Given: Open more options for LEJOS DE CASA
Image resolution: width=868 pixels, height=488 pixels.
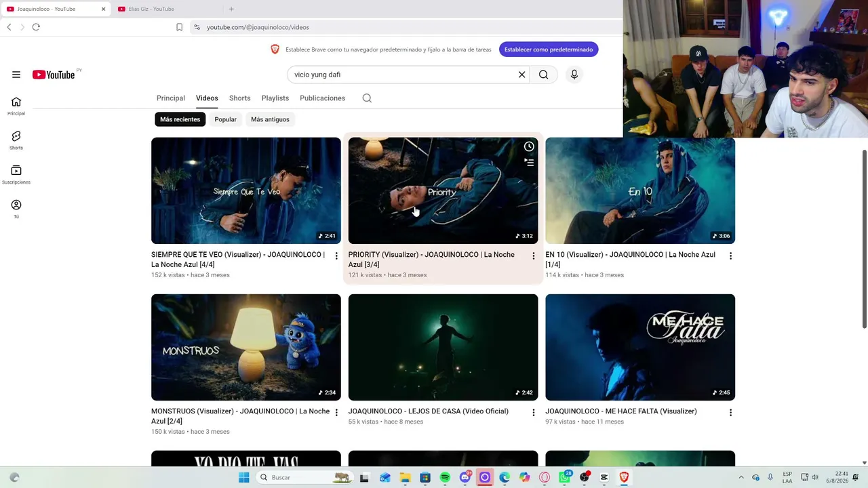Looking at the screenshot, I should click(533, 412).
